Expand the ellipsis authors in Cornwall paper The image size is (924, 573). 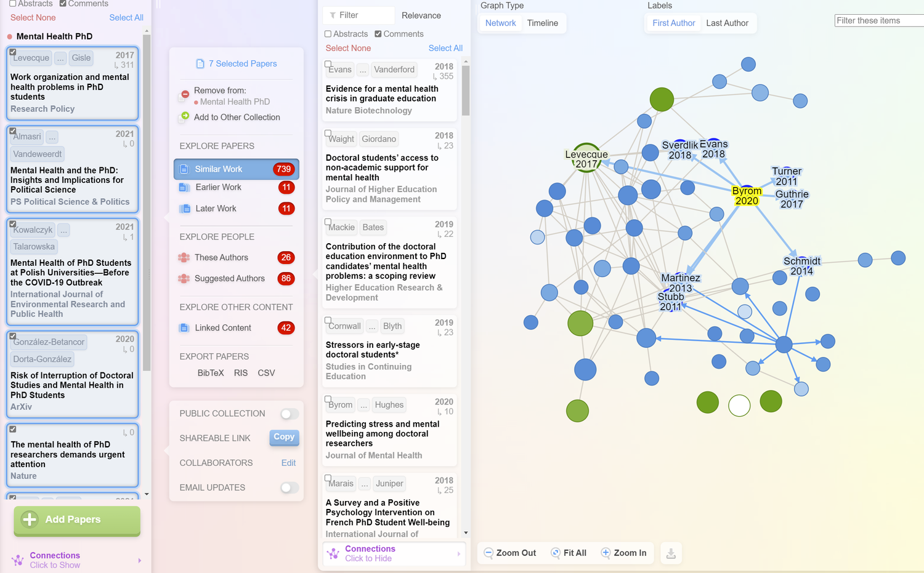tap(372, 326)
